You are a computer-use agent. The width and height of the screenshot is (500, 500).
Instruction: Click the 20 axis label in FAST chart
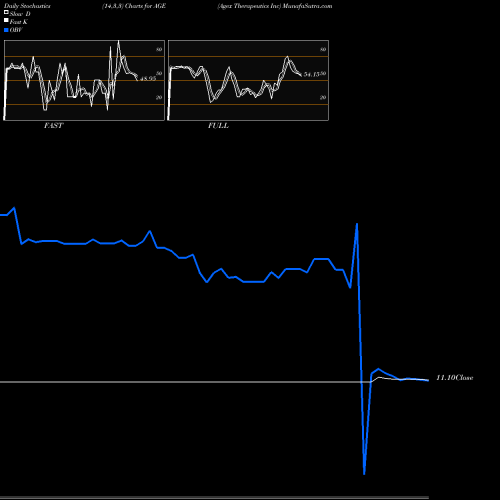coord(159,97)
